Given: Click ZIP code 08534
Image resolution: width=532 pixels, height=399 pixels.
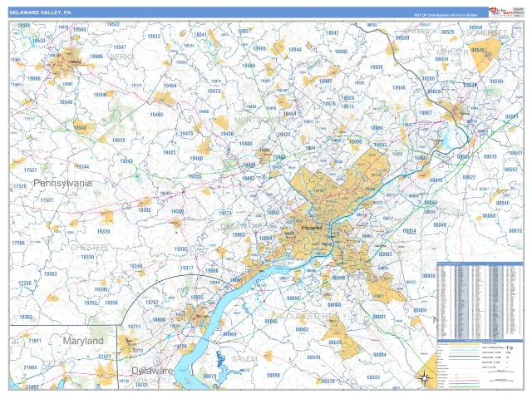Looking at the screenshot, I should pos(441,59).
